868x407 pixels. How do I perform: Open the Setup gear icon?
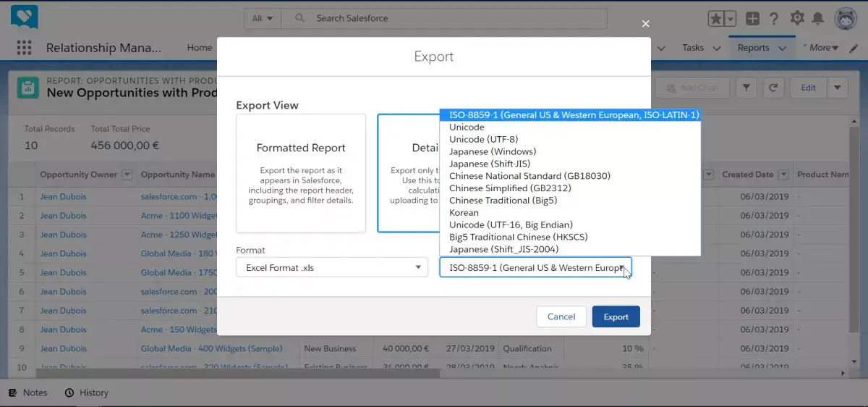point(797,18)
